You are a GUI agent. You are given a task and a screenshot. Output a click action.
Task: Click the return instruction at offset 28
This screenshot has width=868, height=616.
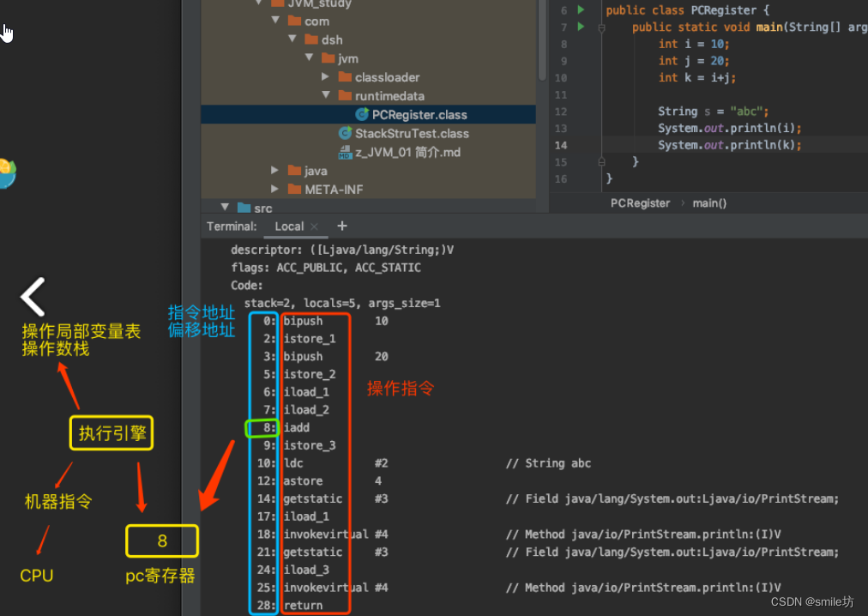coord(303,605)
